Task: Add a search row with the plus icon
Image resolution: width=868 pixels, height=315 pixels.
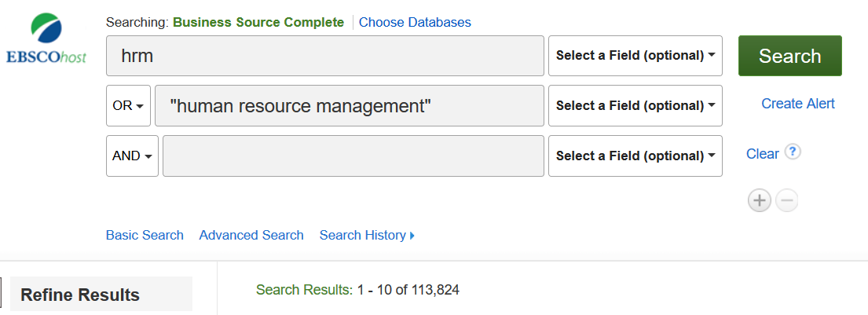Action: [x=759, y=201]
